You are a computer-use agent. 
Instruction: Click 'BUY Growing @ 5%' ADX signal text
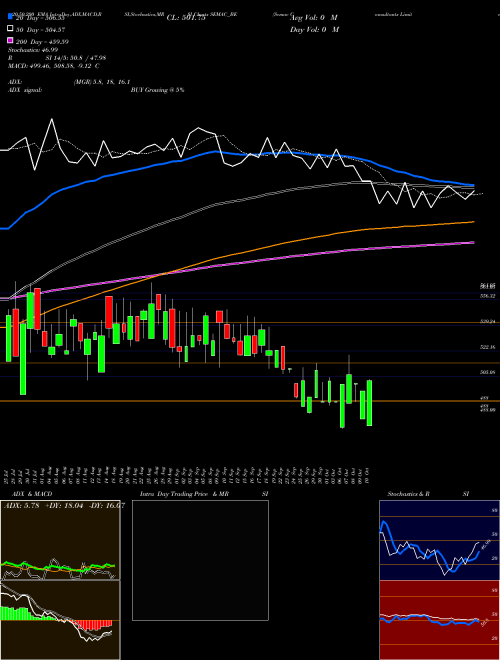coord(157,90)
